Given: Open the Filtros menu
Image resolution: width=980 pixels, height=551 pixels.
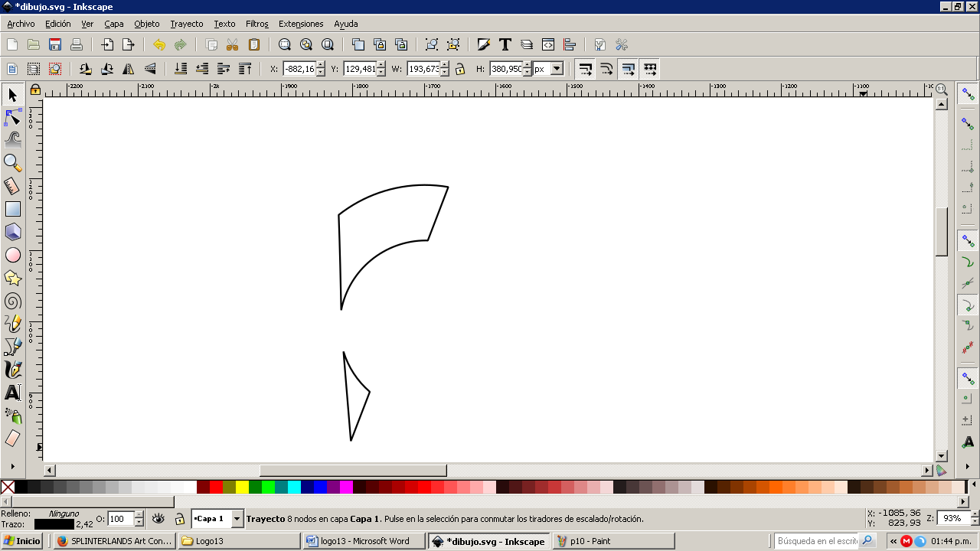Looking at the screenshot, I should click(257, 24).
